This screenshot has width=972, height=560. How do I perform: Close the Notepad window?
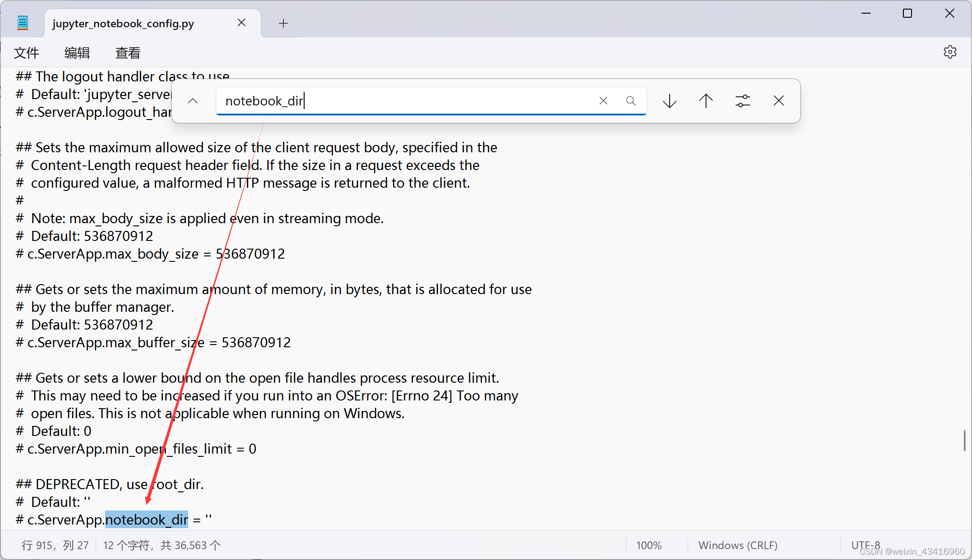point(950,14)
